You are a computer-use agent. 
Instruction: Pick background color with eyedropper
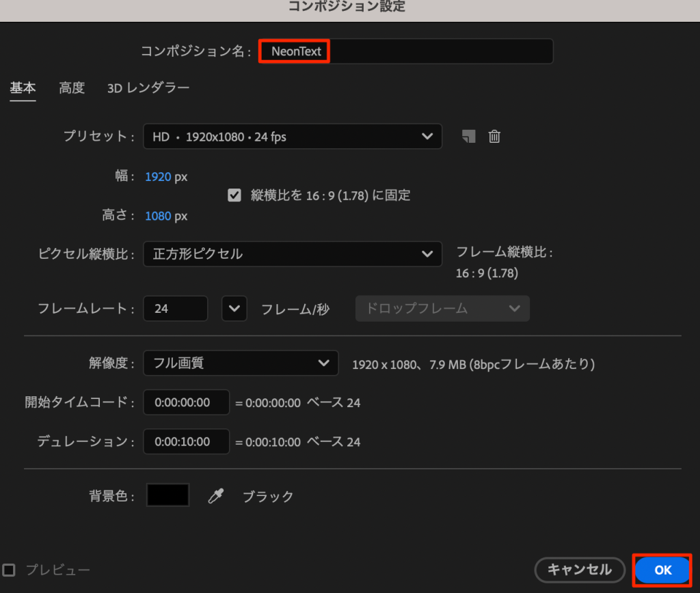click(x=215, y=497)
